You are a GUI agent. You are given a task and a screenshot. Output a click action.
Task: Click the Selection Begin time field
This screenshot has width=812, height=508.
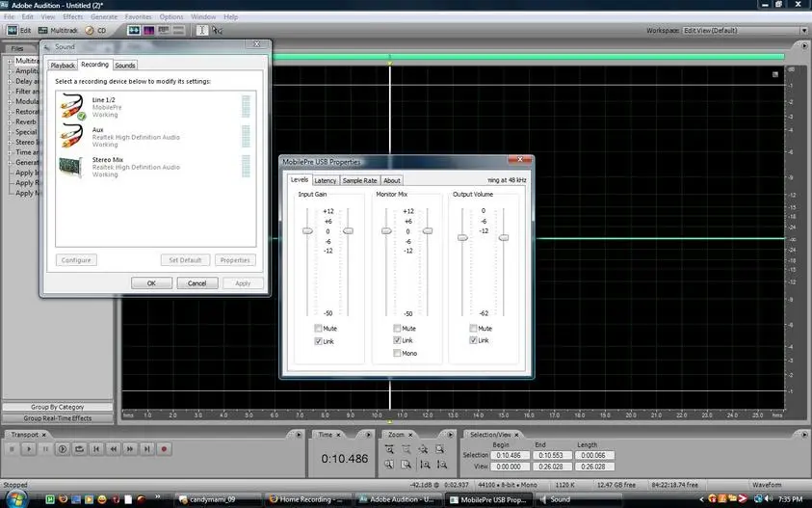pos(510,455)
